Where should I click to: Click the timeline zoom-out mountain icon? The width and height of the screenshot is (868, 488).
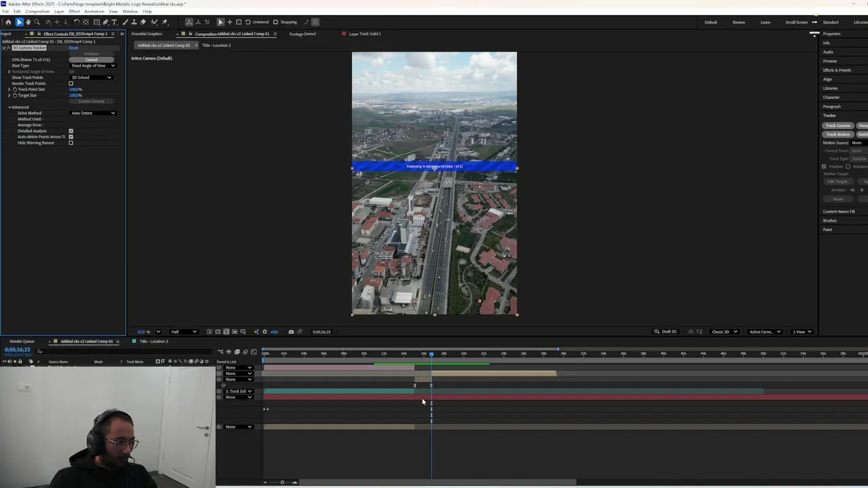pos(265,483)
